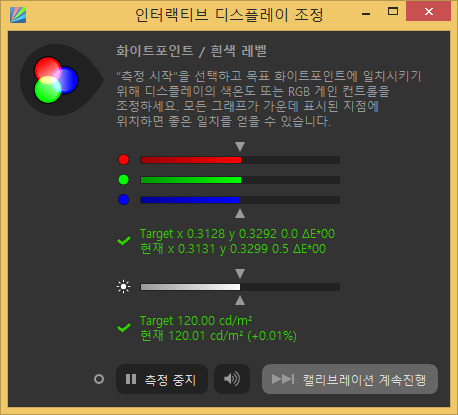Click the brightness sun icon
The image size is (458, 415).
124,287
